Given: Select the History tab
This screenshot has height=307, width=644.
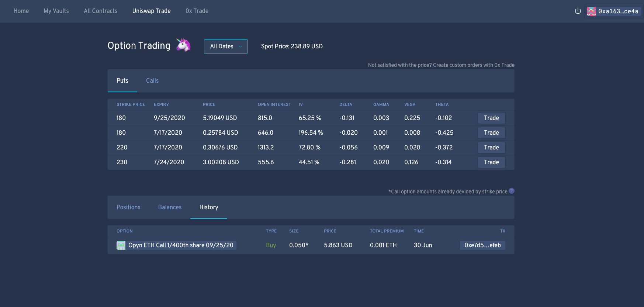Looking at the screenshot, I should coord(209,207).
